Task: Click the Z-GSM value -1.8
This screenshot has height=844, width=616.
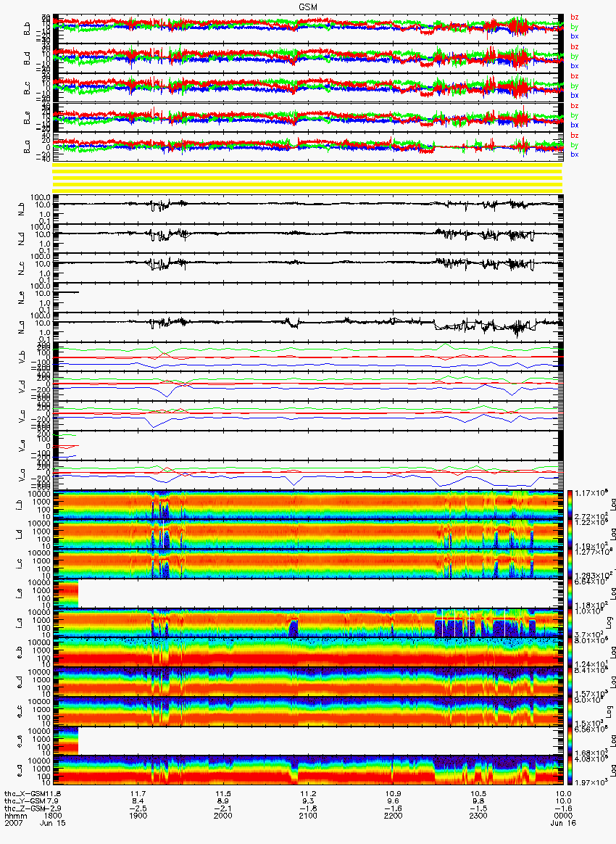Action: [x=308, y=808]
